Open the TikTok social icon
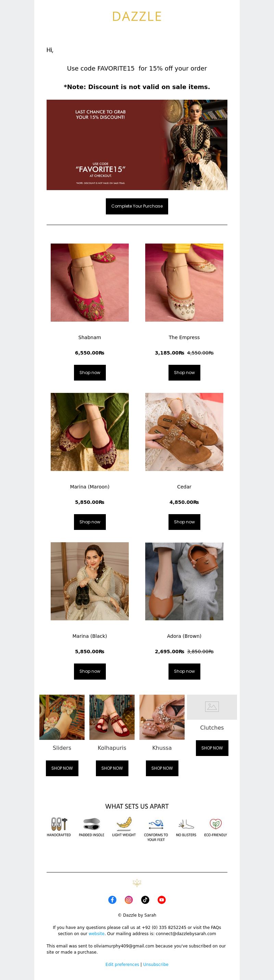This screenshot has height=980, width=274. pos(145,900)
